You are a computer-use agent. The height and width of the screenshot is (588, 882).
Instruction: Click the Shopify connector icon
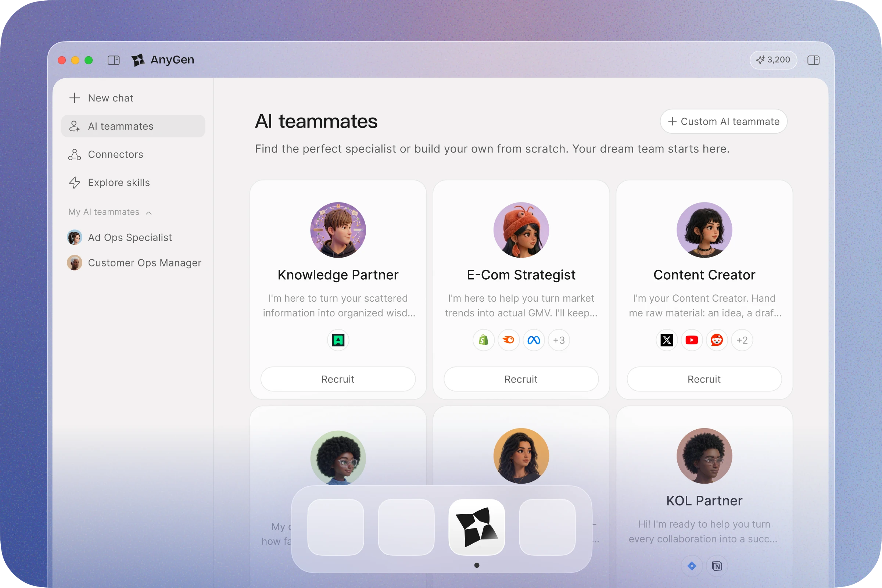[x=483, y=340]
